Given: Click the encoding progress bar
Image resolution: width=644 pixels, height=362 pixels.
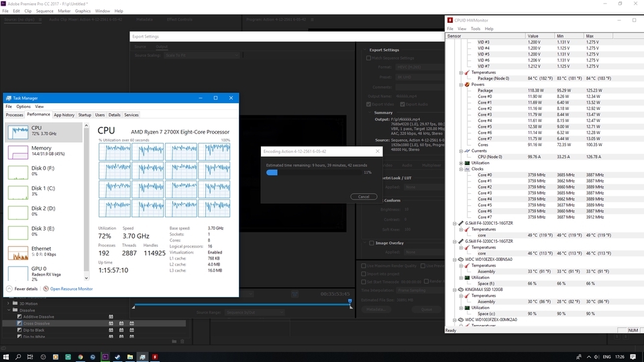Looking at the screenshot, I should point(314,172).
